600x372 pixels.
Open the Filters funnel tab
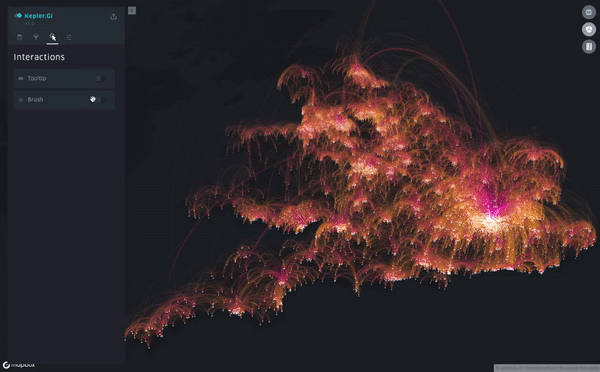tap(36, 37)
